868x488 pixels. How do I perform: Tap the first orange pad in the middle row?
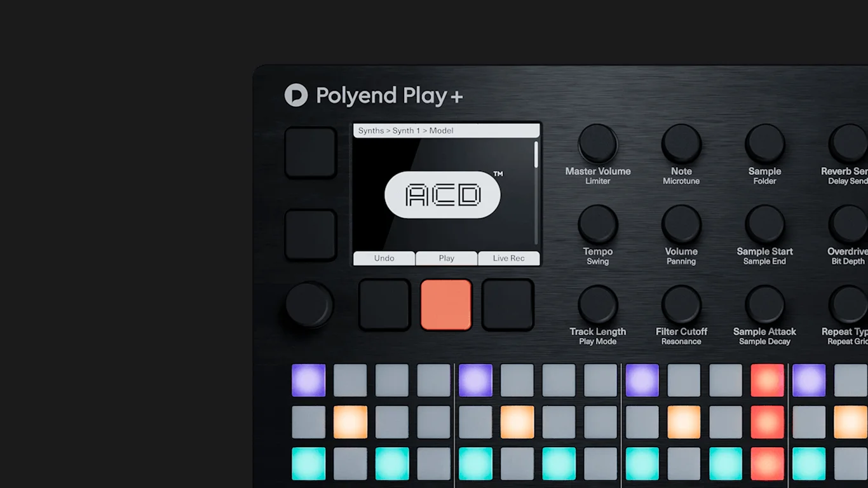[350, 422]
